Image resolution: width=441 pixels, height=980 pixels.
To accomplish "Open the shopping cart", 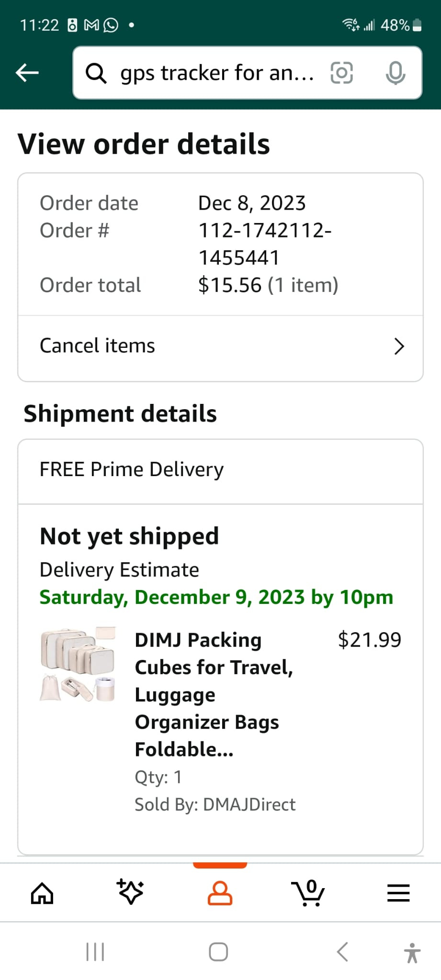I will [308, 893].
